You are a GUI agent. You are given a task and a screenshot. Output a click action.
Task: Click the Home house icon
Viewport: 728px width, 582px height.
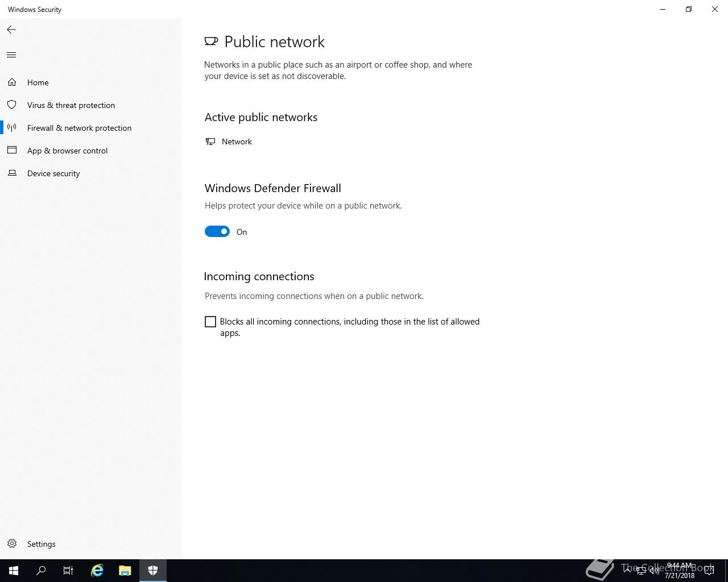(12, 82)
